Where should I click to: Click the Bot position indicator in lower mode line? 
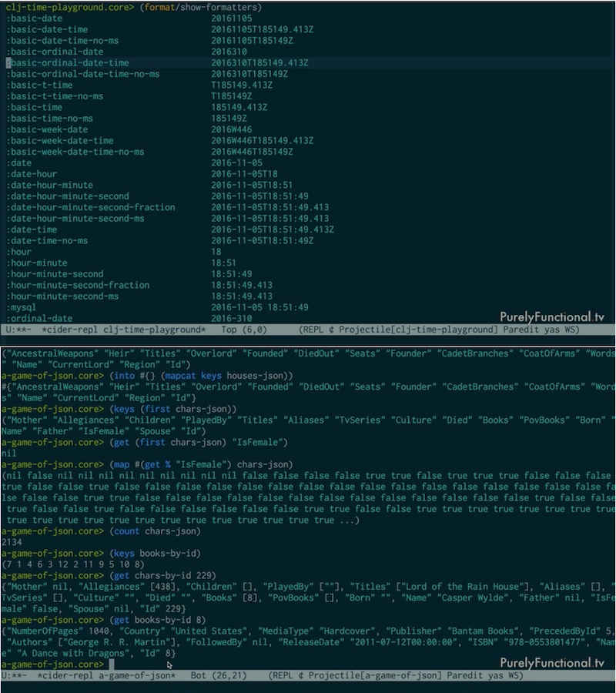[x=197, y=675]
